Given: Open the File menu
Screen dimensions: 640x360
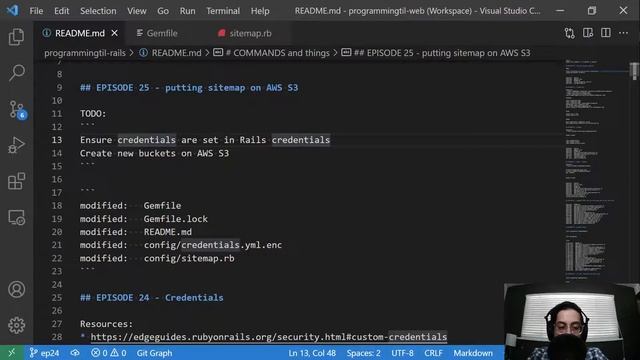Looking at the screenshot, I should point(36,11).
